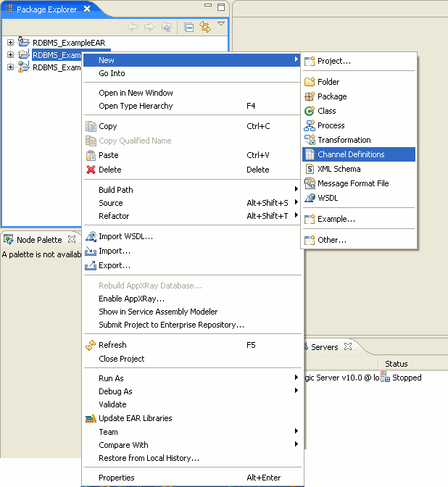This screenshot has width=448, height=487.
Task: Click the Update EAR Libraries icon
Action: point(91,418)
